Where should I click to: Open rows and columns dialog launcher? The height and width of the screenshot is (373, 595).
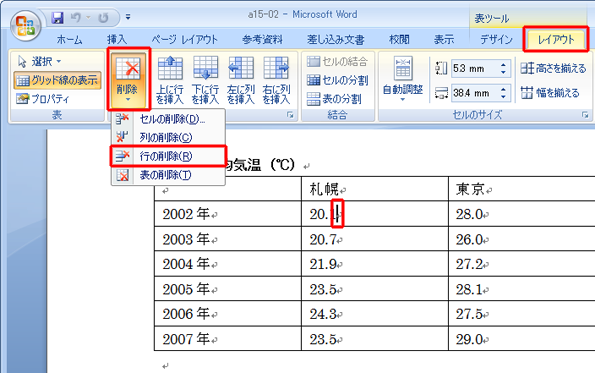tap(290, 115)
